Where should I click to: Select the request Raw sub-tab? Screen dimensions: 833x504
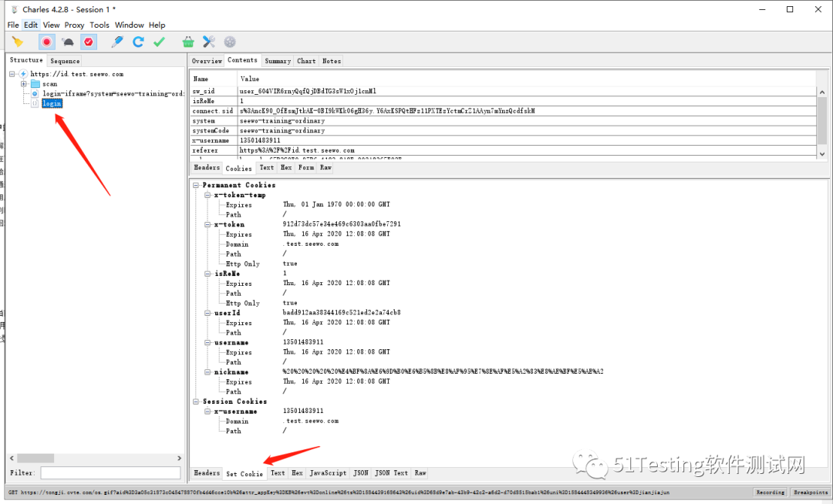click(x=325, y=168)
